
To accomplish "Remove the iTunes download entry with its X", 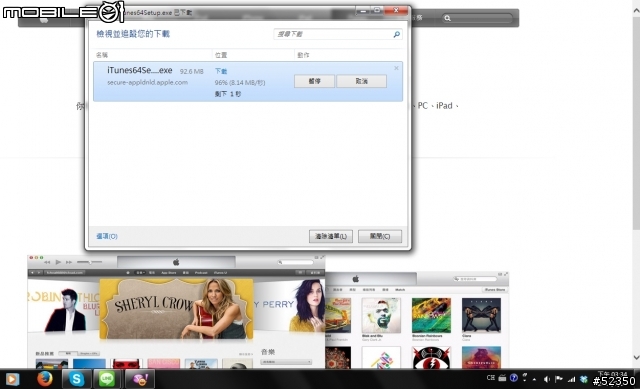I will pyautogui.click(x=396, y=68).
